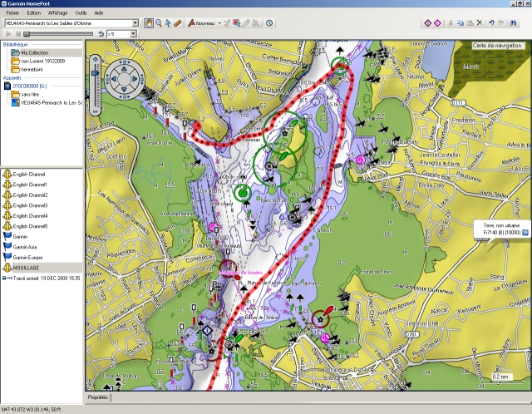Viewport: 532px width, 414px height.
Task: Select the magnifier zoom tool
Action: (x=159, y=23)
